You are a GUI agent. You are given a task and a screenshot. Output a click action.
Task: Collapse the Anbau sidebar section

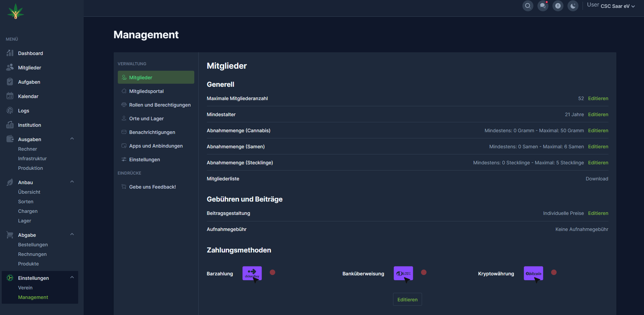pyautogui.click(x=72, y=182)
